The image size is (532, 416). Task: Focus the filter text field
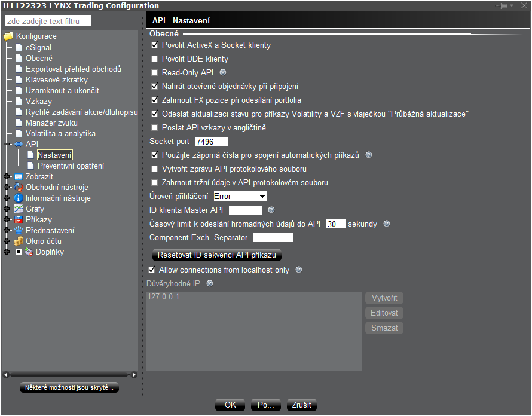(x=48, y=21)
